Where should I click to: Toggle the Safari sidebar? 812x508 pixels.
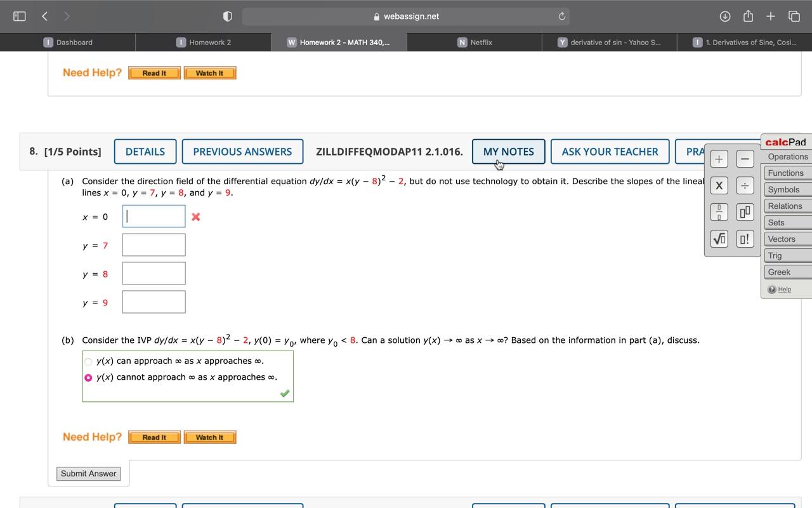tap(19, 16)
